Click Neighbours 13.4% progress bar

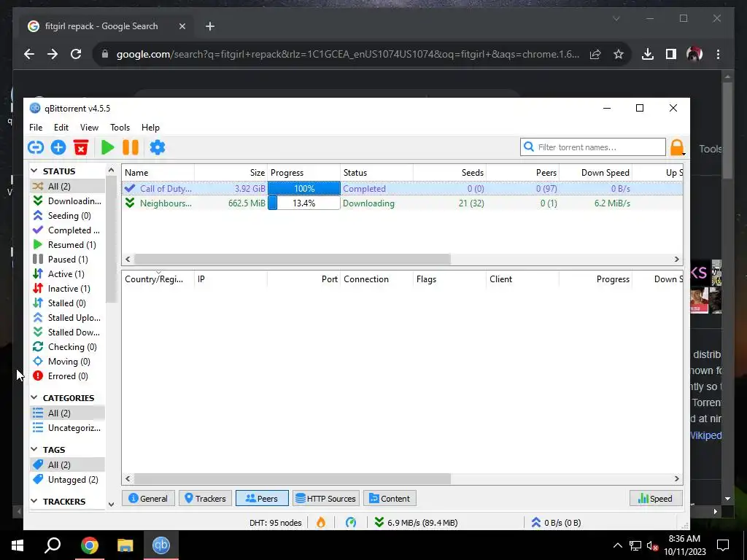coord(304,203)
